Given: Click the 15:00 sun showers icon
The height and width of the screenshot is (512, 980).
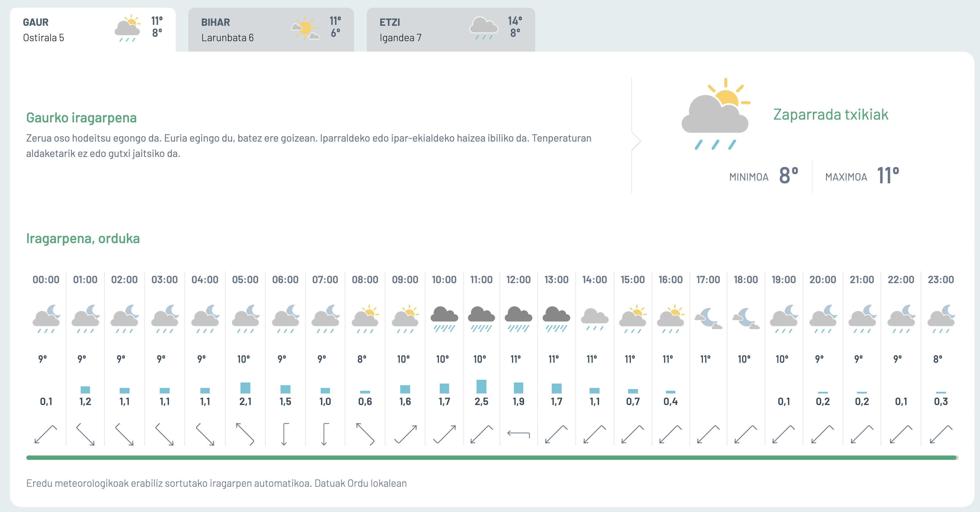Looking at the screenshot, I should tap(633, 319).
